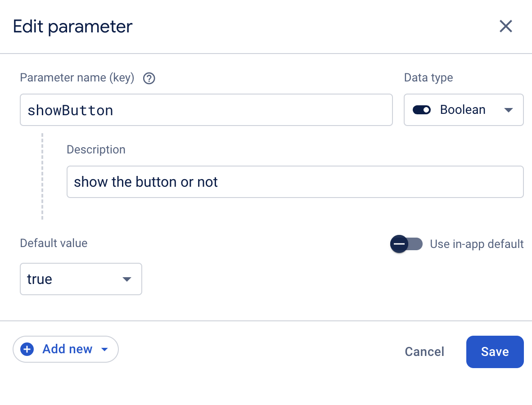Open the Add new options arrow
Viewport: 532px width, 405px height.
[x=104, y=349]
